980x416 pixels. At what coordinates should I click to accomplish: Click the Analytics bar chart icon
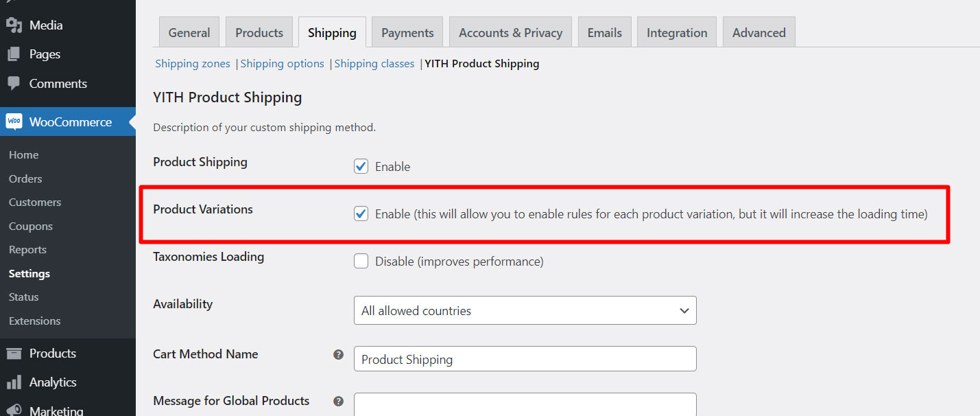pos(14,382)
